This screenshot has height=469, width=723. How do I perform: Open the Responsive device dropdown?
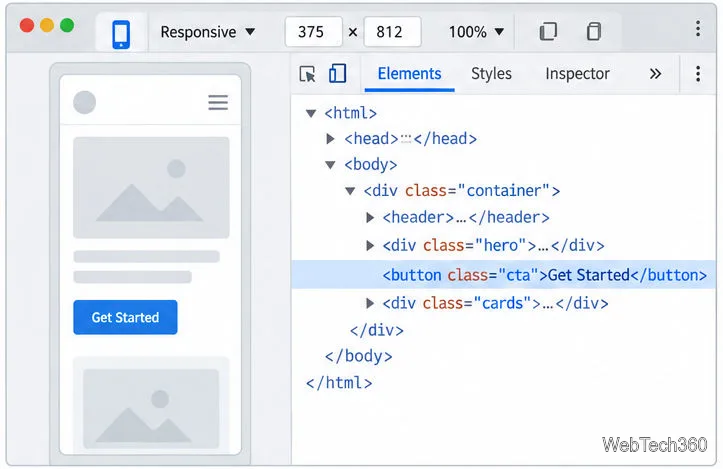tap(207, 32)
